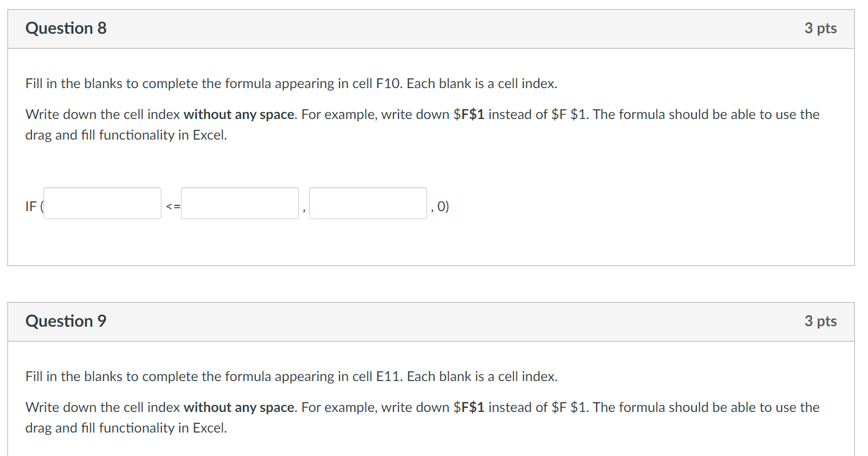The image size is (868, 456).
Task: Click the sentence mentioning cell E11
Action: tap(291, 376)
